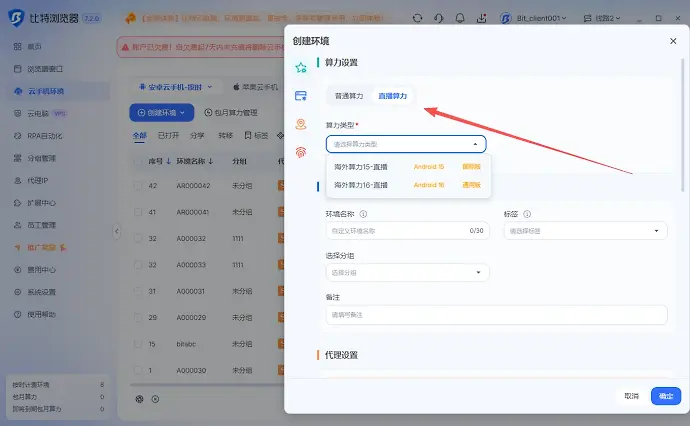The width and height of the screenshot is (690, 426).
Task: Select the 全部 filter tab
Action: click(x=139, y=135)
